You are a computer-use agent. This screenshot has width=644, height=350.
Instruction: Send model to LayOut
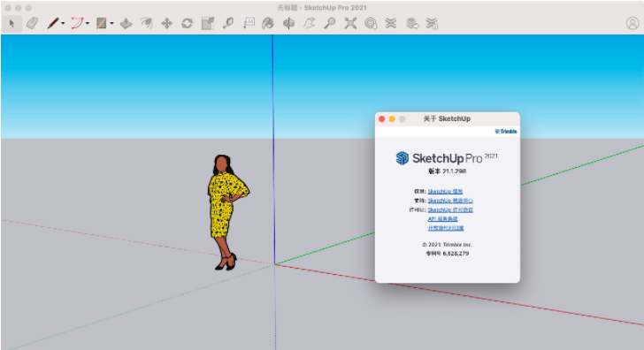click(x=412, y=23)
